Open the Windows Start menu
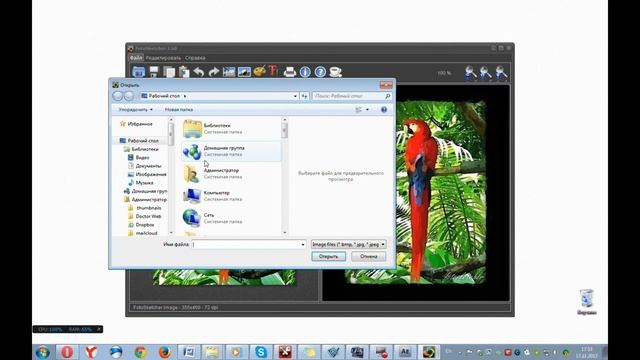640x360 pixels. click(43, 352)
